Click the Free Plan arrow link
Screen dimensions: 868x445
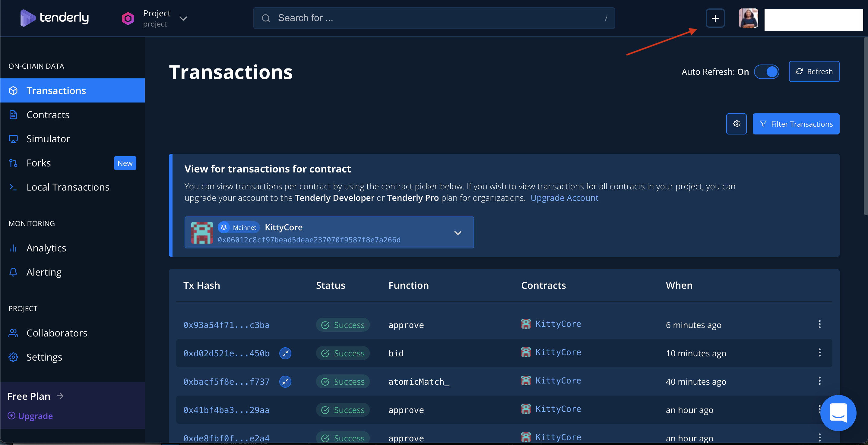35,396
